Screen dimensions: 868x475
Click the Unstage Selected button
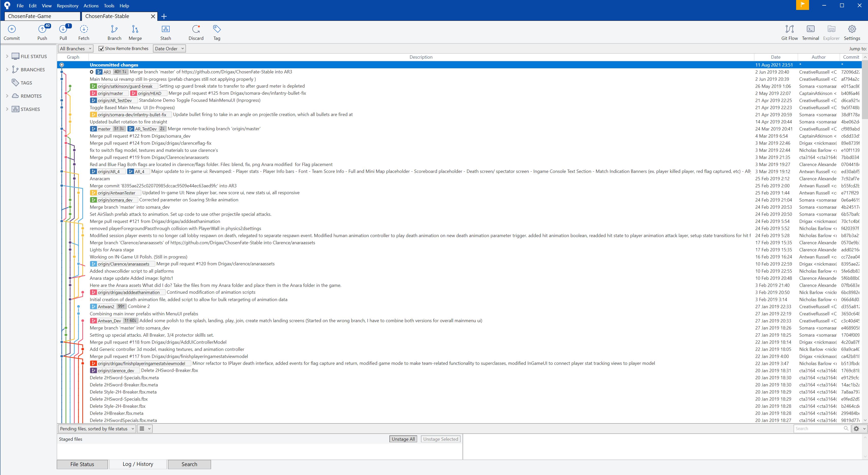click(x=440, y=439)
